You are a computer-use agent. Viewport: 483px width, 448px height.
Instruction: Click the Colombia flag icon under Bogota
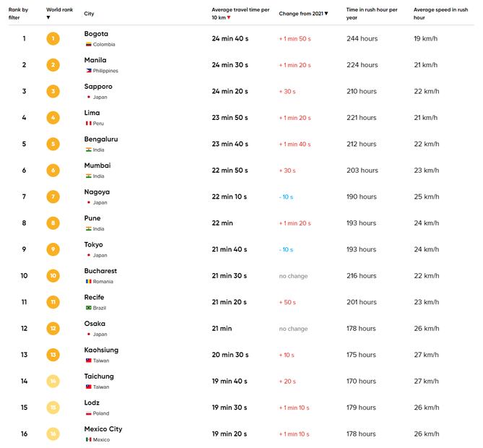[x=88, y=45]
